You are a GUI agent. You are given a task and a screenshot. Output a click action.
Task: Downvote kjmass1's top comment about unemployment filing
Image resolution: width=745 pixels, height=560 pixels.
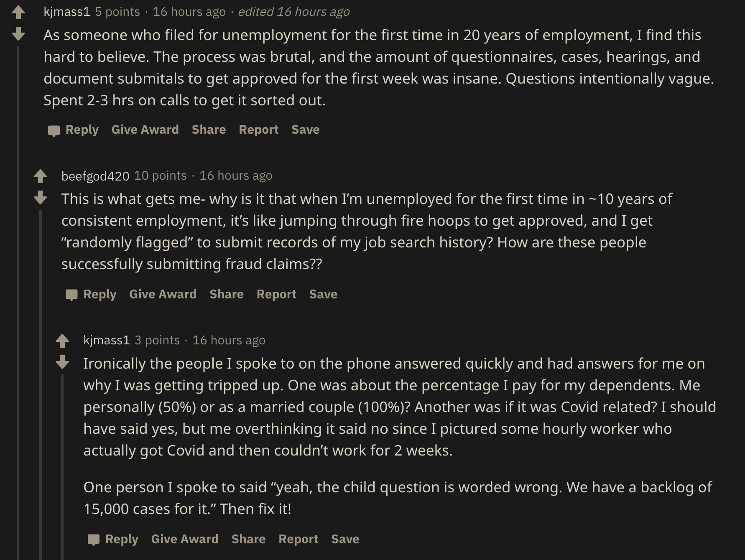(18, 33)
